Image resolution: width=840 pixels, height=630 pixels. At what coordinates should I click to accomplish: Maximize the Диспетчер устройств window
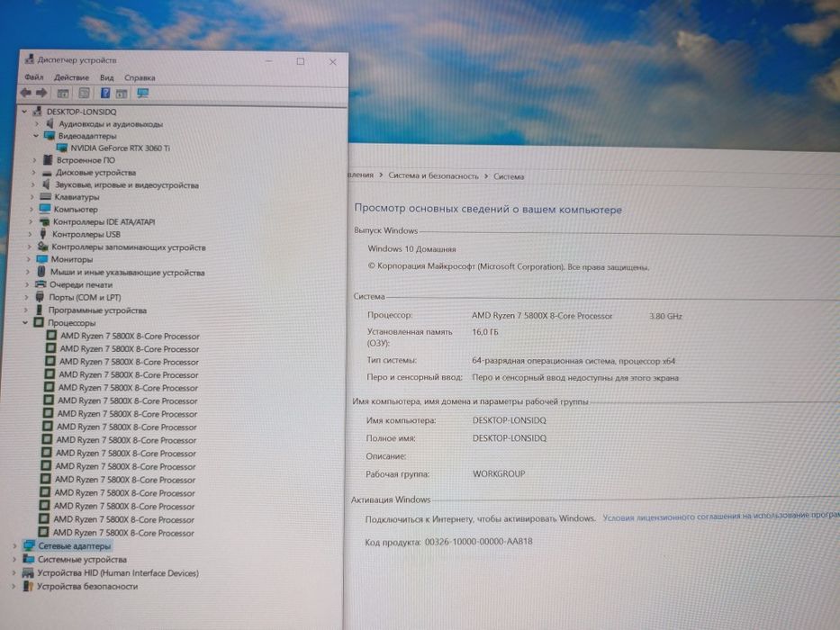[x=301, y=61]
